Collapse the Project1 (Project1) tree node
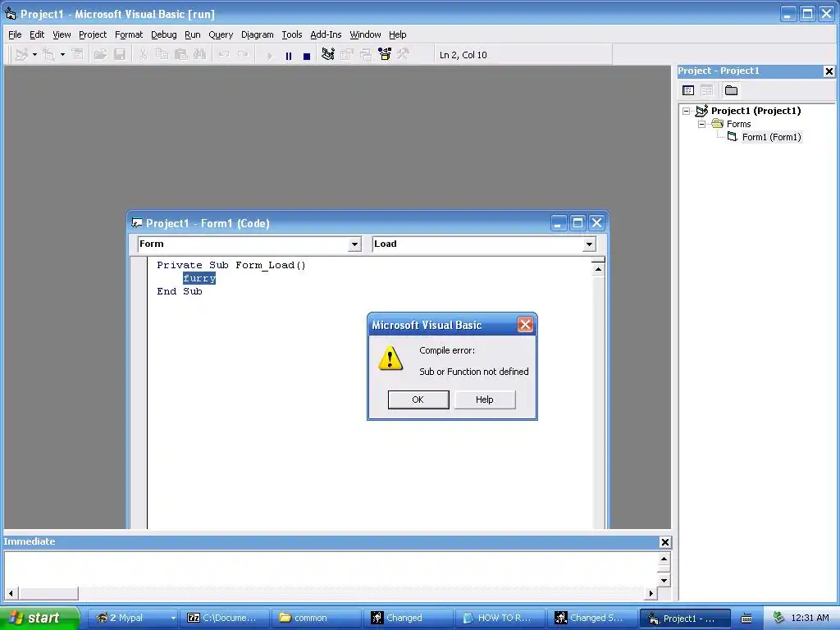This screenshot has width=840, height=630. (x=687, y=112)
